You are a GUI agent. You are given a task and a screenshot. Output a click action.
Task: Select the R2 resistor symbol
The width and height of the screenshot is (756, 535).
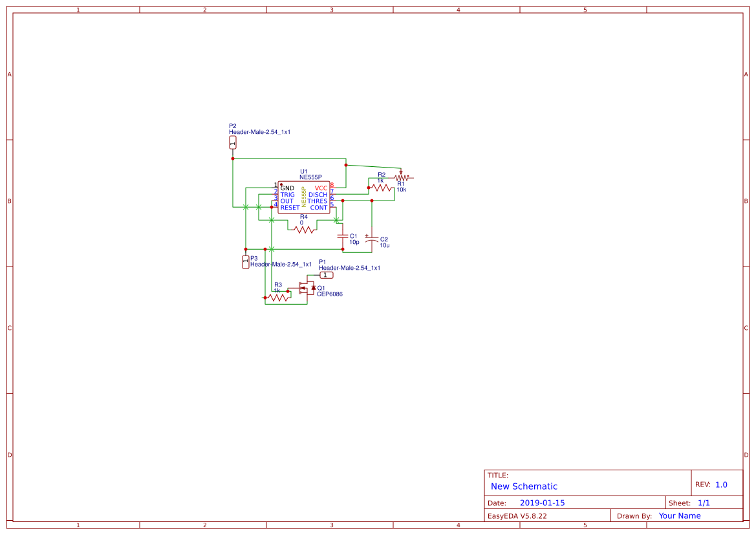382,188
